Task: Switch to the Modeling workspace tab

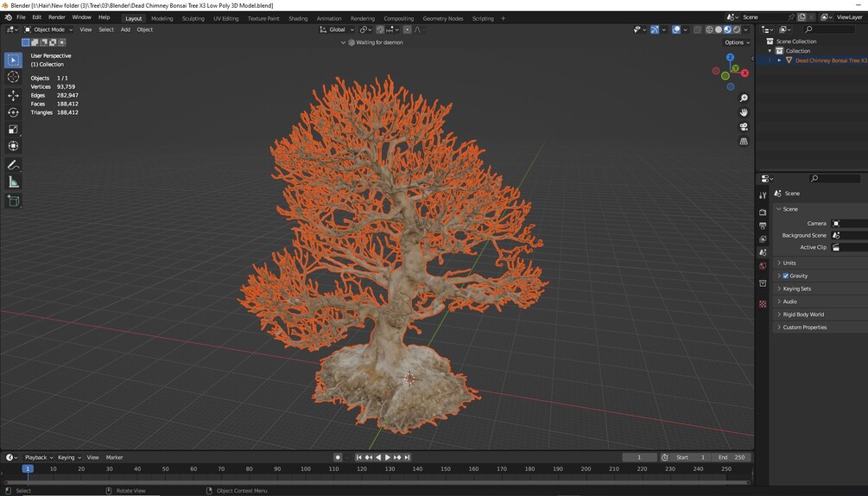Action: tap(162, 18)
